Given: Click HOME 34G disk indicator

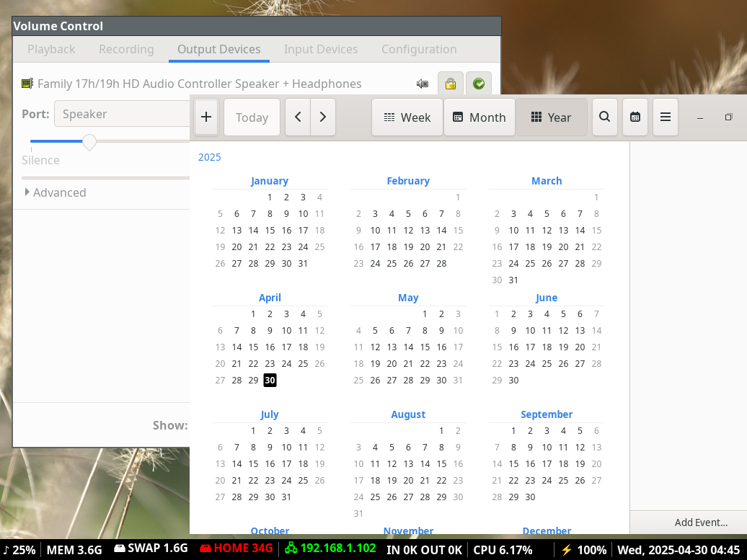Looking at the screenshot, I should point(237,549).
